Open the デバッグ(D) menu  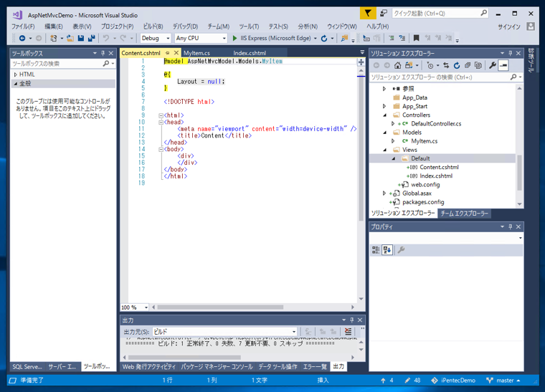[x=185, y=27]
